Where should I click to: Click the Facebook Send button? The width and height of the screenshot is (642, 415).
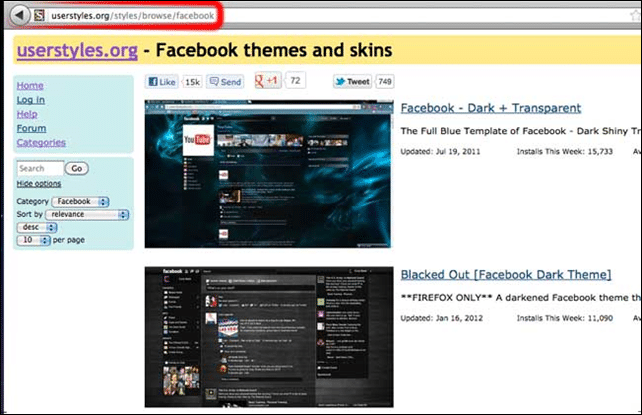click(225, 82)
